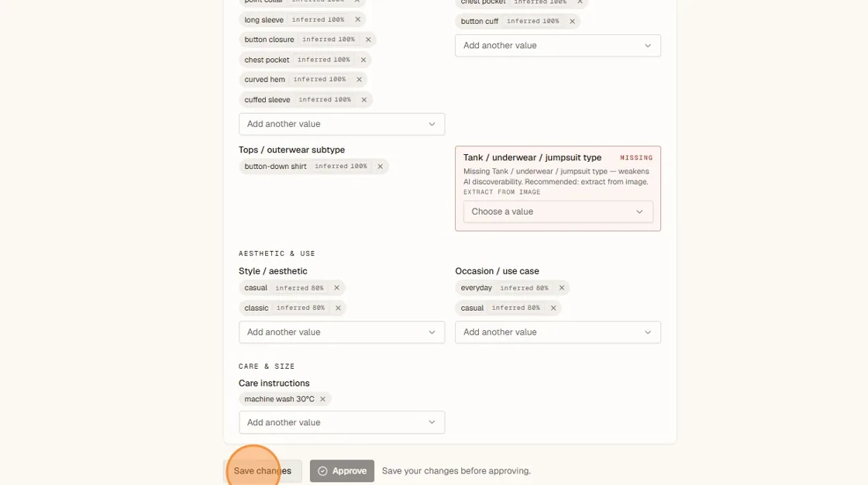Image resolution: width=868 pixels, height=485 pixels.
Task: Open Add another value below cuffed sleeve
Action: coord(342,124)
